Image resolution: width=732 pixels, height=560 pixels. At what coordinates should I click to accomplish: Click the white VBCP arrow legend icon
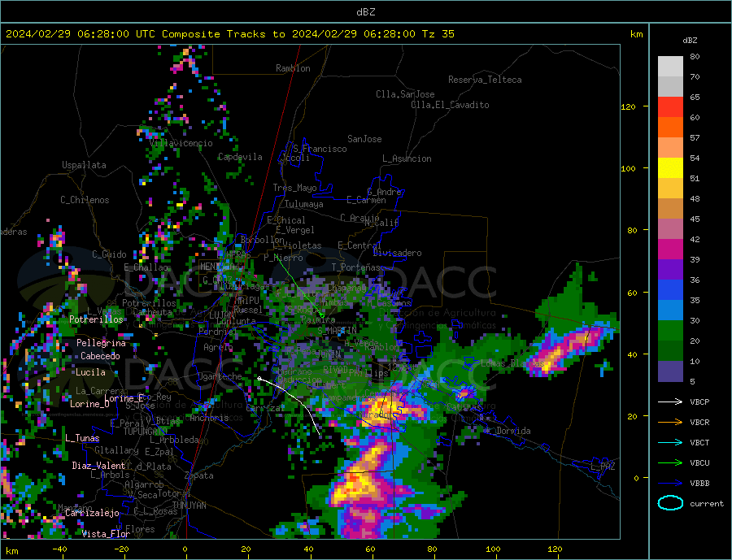[670, 402]
